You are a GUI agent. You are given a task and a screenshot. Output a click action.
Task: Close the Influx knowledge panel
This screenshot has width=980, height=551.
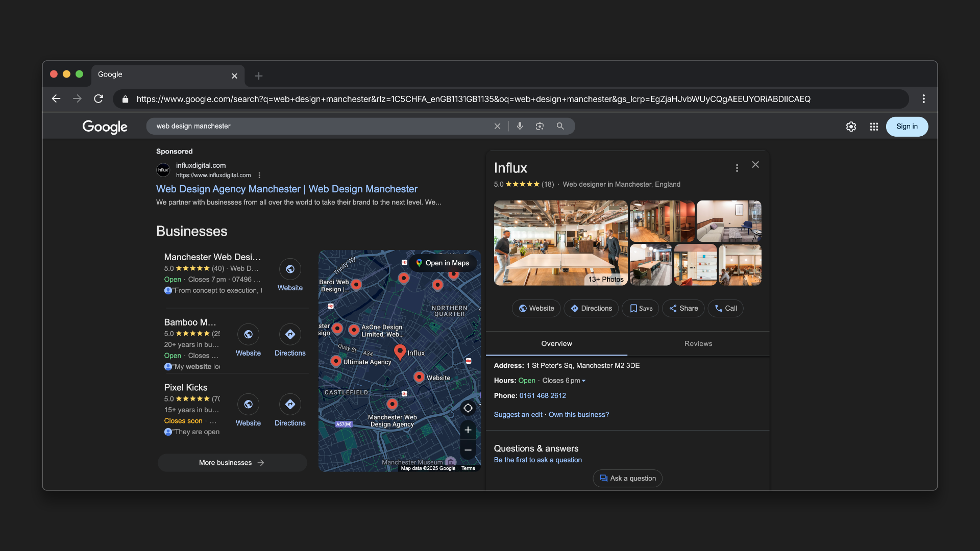pyautogui.click(x=755, y=164)
